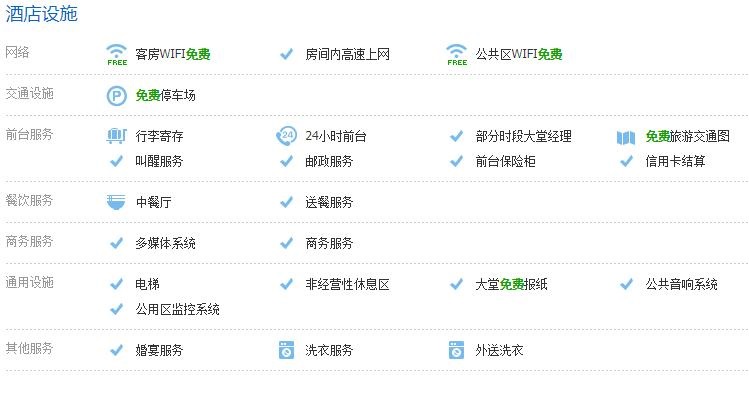
Task: Click the 公共音响系统 text
Action: (x=681, y=284)
